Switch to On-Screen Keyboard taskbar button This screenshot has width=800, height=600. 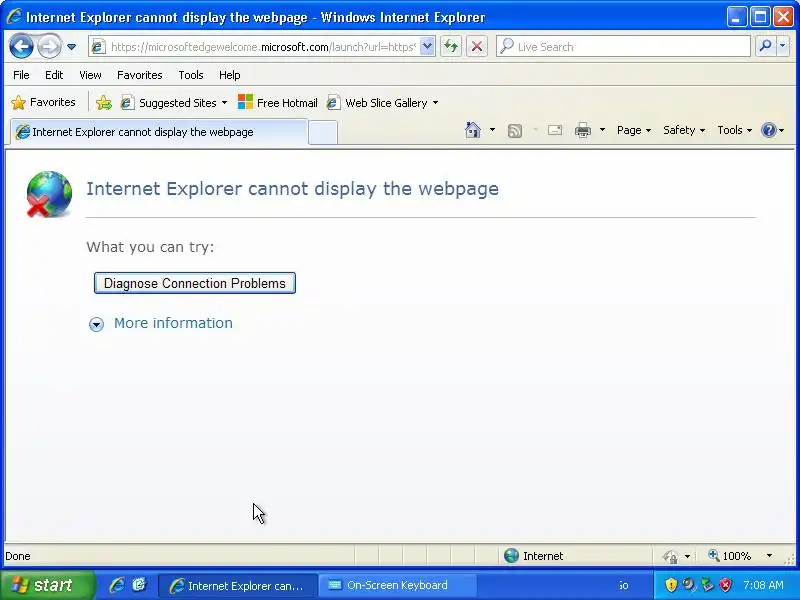click(x=398, y=585)
